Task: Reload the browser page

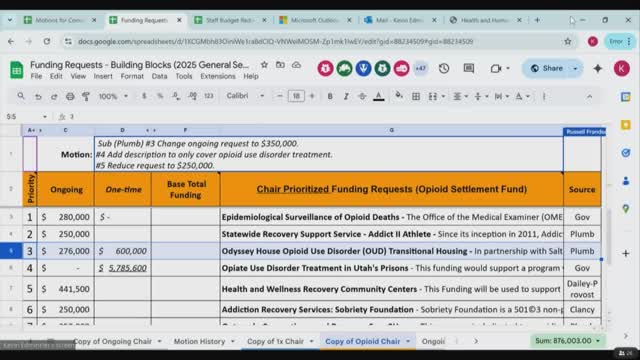Action: (47, 41)
